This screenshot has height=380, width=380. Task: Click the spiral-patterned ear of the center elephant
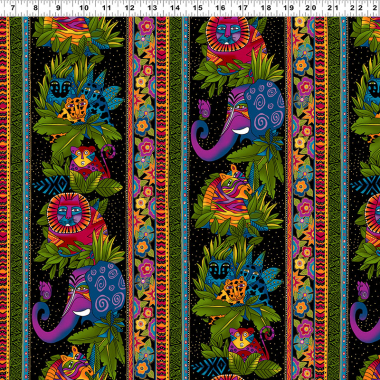[x=265, y=106]
